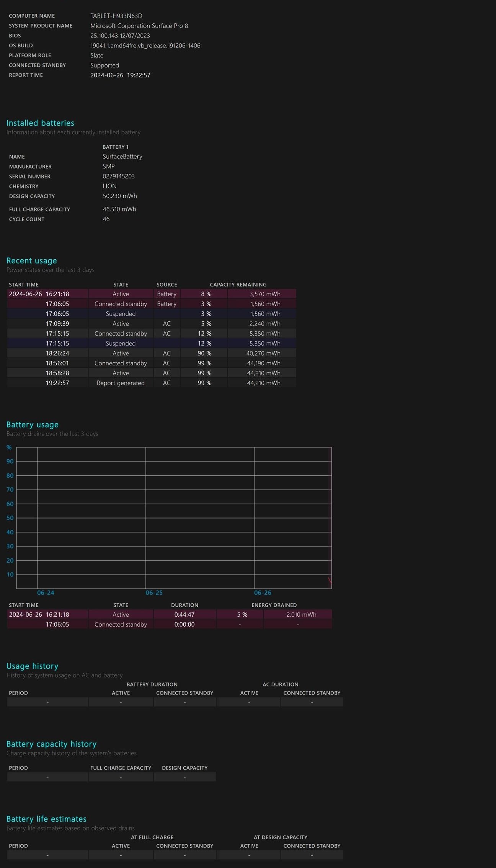Click the 06-25 date label on chart
496x868 pixels.
[x=154, y=593]
